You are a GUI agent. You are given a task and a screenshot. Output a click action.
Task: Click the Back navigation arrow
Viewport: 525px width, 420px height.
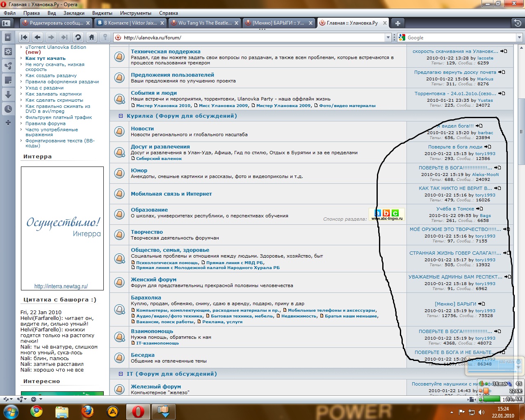pyautogui.click(x=38, y=37)
